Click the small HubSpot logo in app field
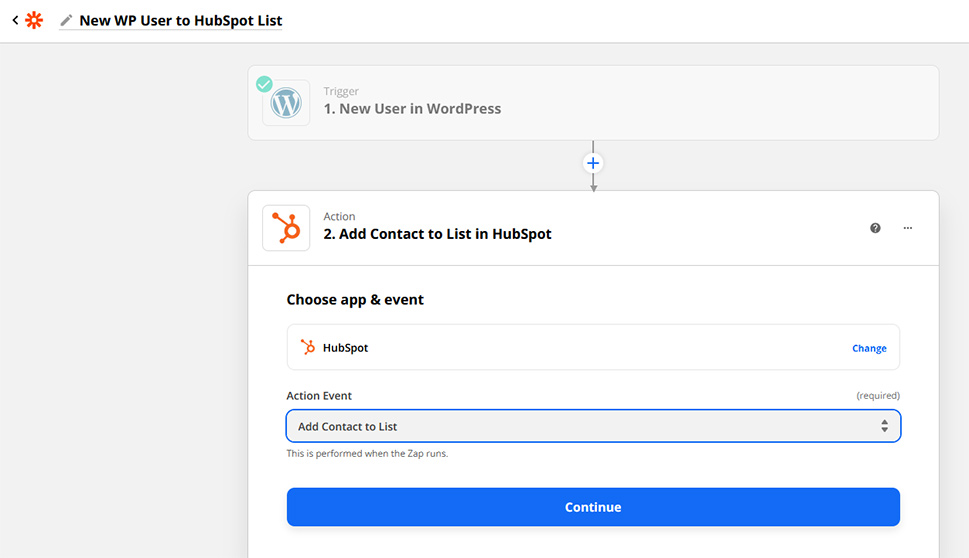The width and height of the screenshot is (969, 558). pos(308,347)
